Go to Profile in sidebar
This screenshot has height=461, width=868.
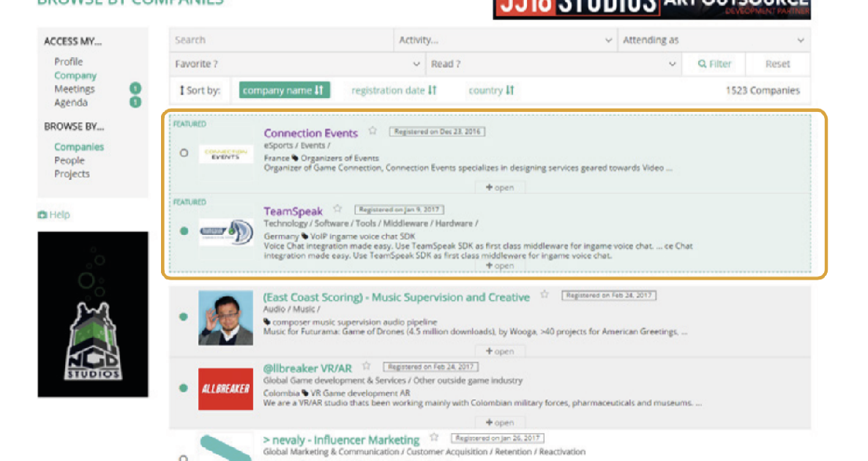[x=69, y=61]
